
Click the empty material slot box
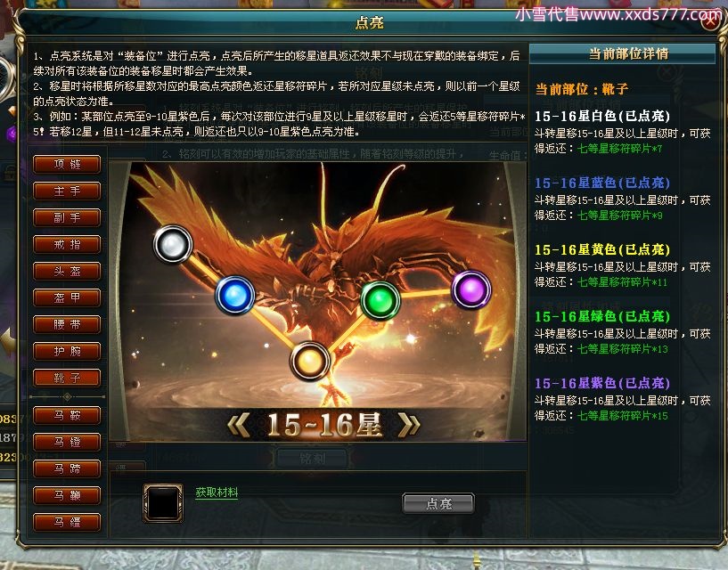pyautogui.click(x=162, y=503)
